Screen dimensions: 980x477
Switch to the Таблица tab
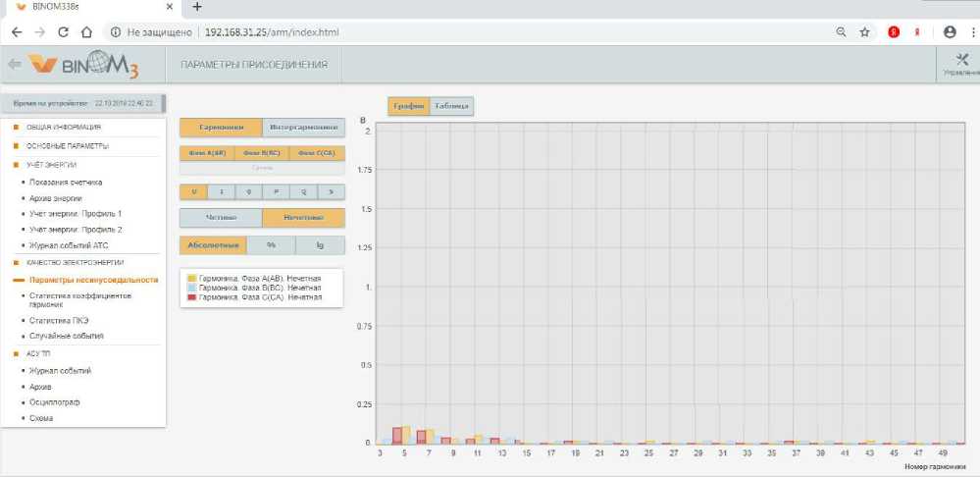coord(451,106)
